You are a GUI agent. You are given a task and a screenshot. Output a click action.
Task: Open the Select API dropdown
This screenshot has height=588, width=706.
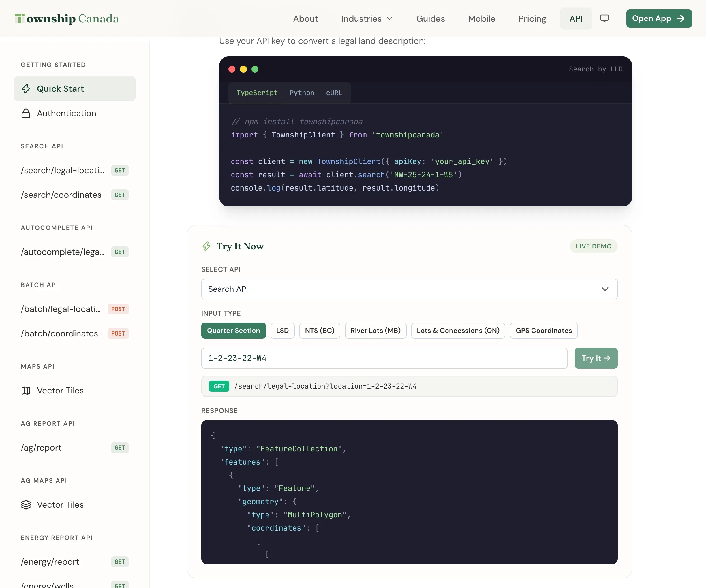click(409, 289)
